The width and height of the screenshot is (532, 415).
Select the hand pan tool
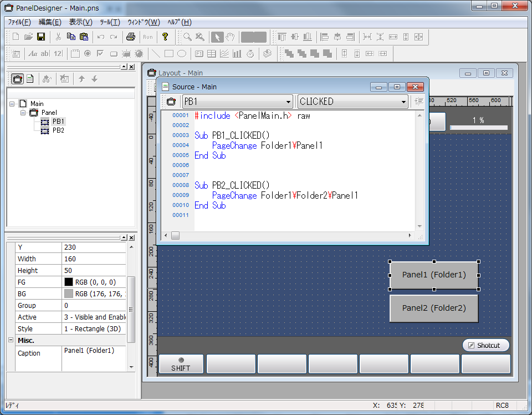pyautogui.click(x=230, y=37)
